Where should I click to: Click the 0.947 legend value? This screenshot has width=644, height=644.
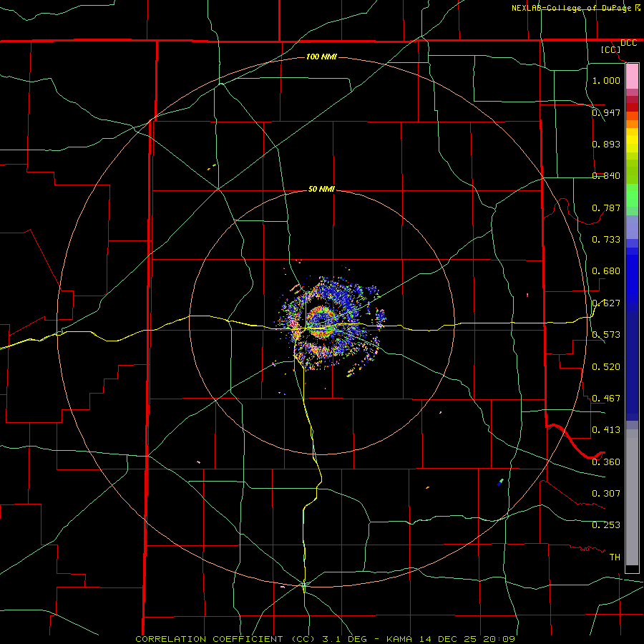[x=606, y=112]
